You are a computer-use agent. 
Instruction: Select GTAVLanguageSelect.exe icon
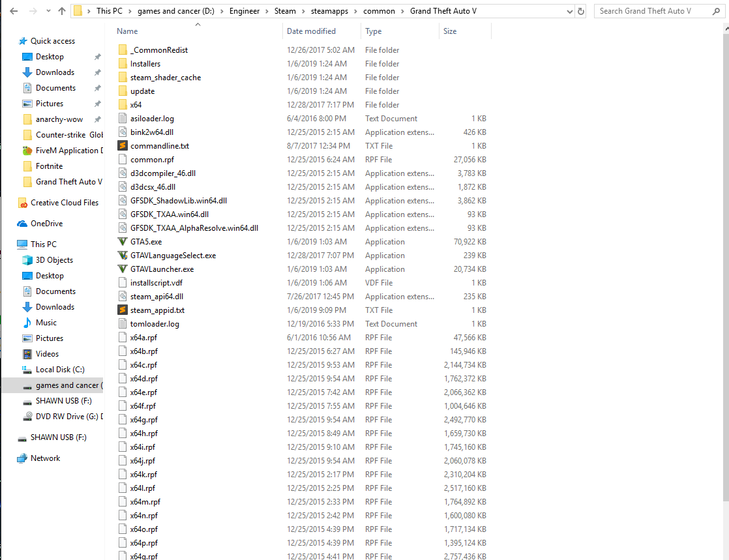point(123,255)
